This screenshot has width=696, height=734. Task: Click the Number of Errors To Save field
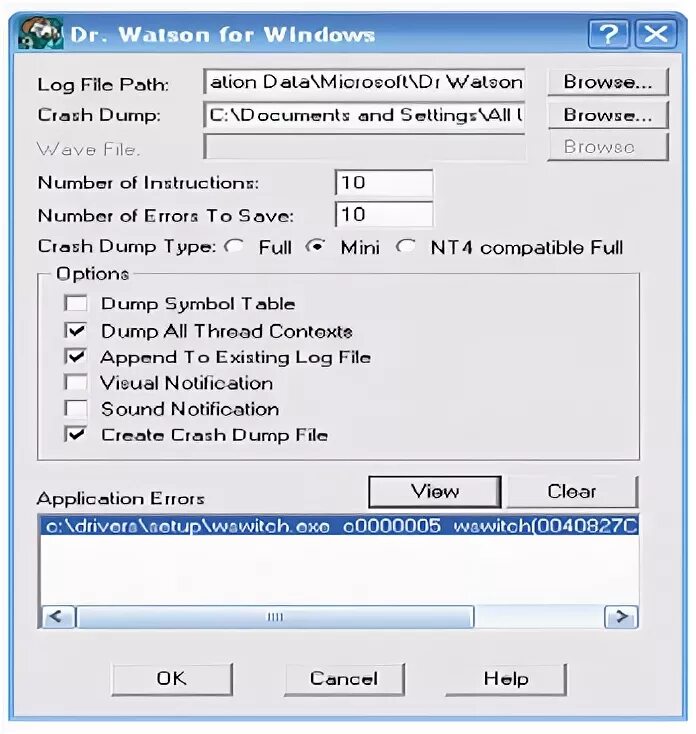(x=384, y=214)
